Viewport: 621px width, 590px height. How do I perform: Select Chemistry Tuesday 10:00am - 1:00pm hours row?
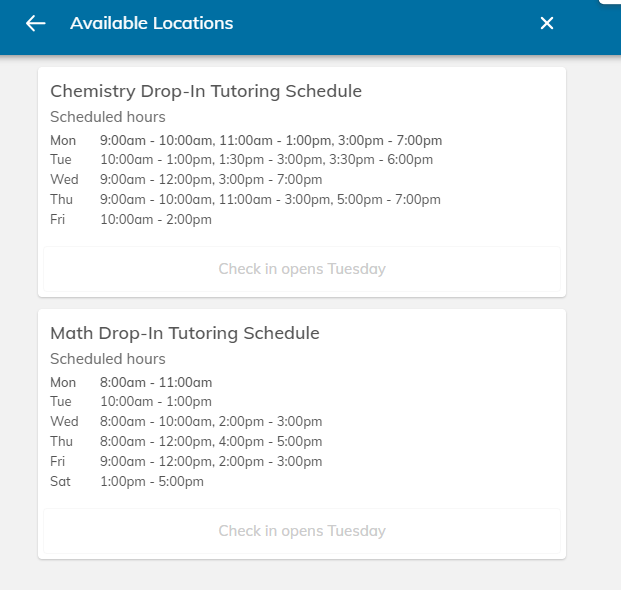(x=266, y=160)
